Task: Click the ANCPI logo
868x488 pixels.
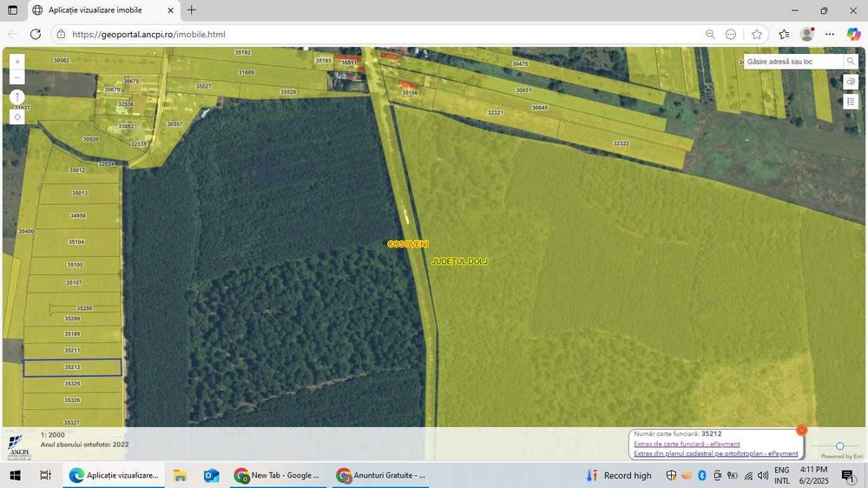Action: point(19,447)
